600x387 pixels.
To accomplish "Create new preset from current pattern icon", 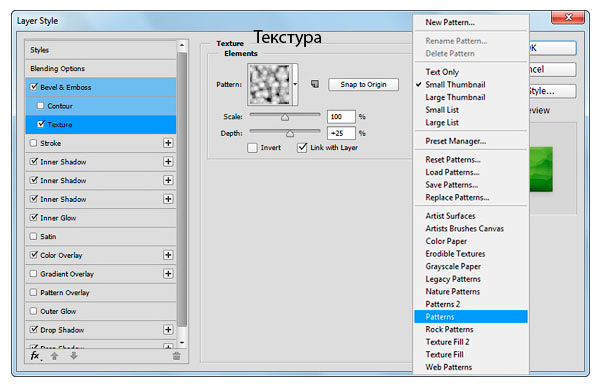I will pyautogui.click(x=315, y=84).
